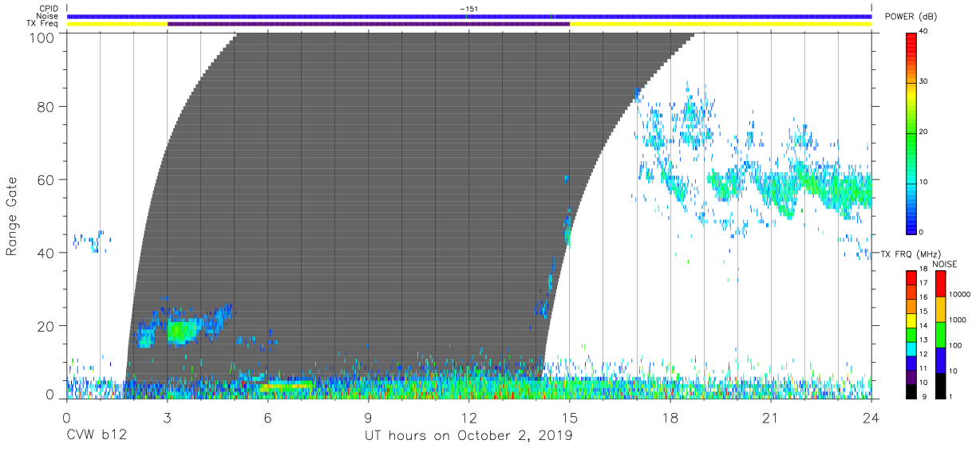Click the yellow 14-15 MHz frequency swatch
Viewport: 980px width, 452px height.
[911, 319]
